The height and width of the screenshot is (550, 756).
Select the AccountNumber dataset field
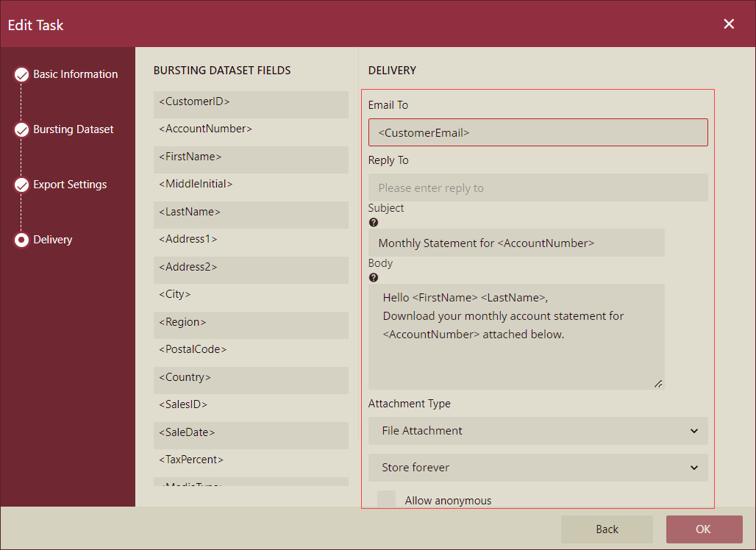point(251,130)
